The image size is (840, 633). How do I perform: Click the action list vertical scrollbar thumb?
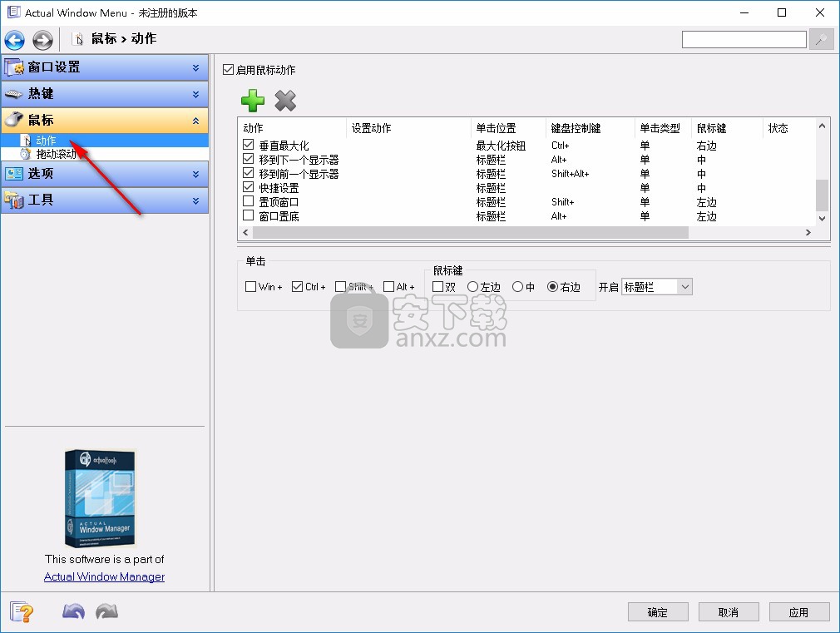pos(822,195)
